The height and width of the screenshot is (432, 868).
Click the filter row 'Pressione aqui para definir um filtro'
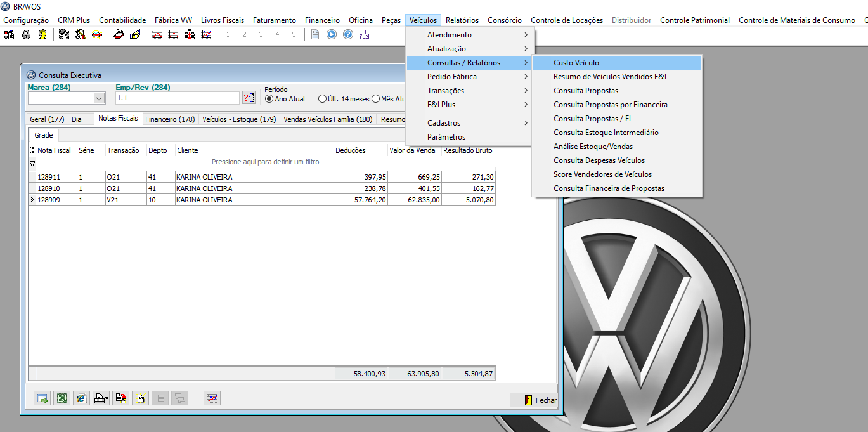click(265, 162)
